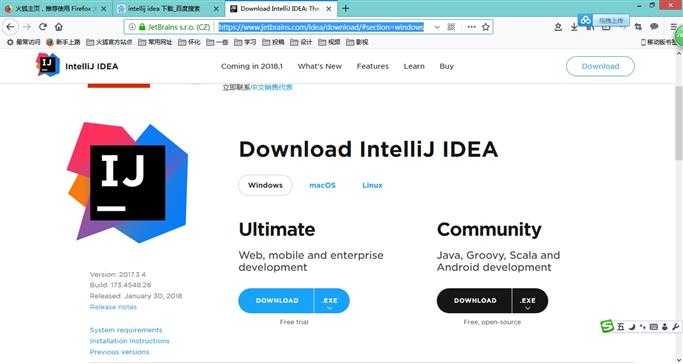This screenshot has height=364, width=683.
Task: Go back with the browser back arrow
Action: pos(10,27)
